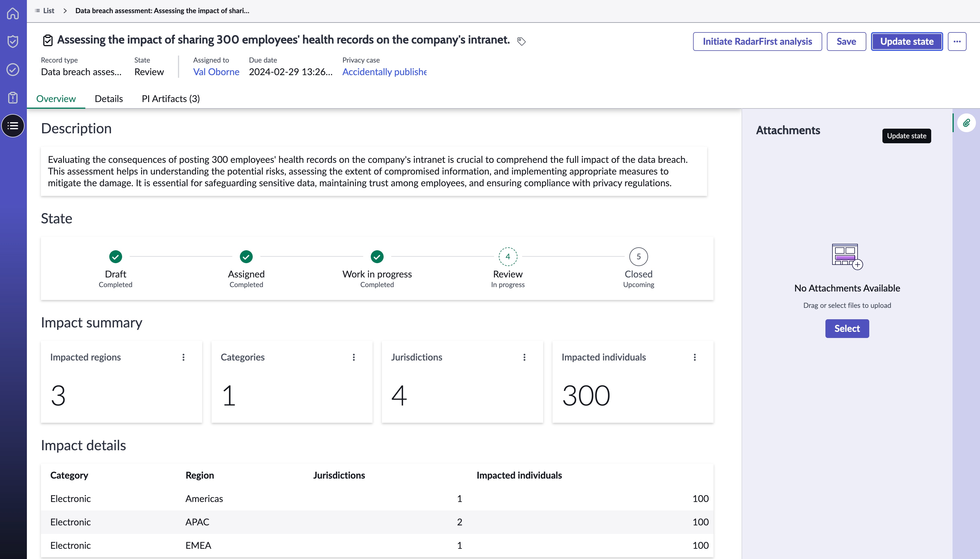Click the due date value 2024-02-29

[x=290, y=72]
